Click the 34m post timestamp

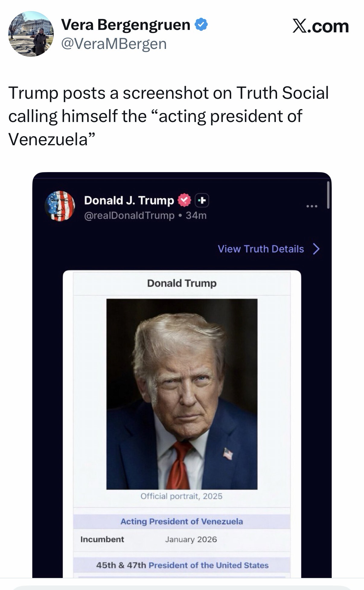tap(196, 216)
